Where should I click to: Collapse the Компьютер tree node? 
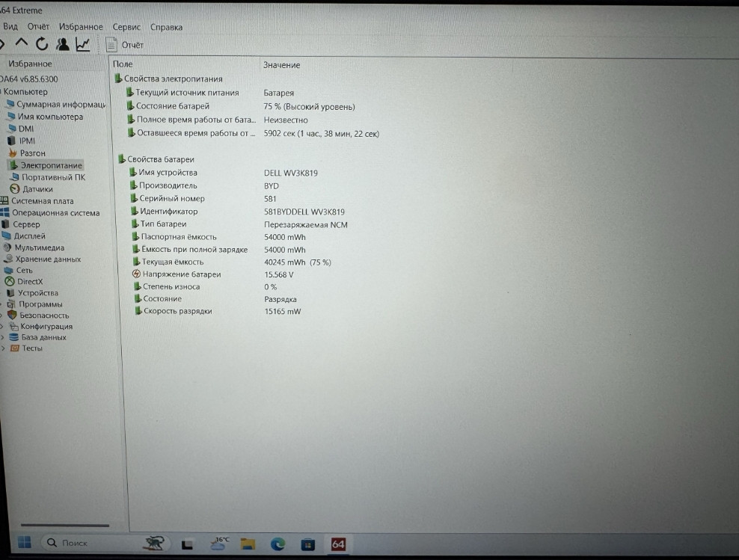(0, 91)
